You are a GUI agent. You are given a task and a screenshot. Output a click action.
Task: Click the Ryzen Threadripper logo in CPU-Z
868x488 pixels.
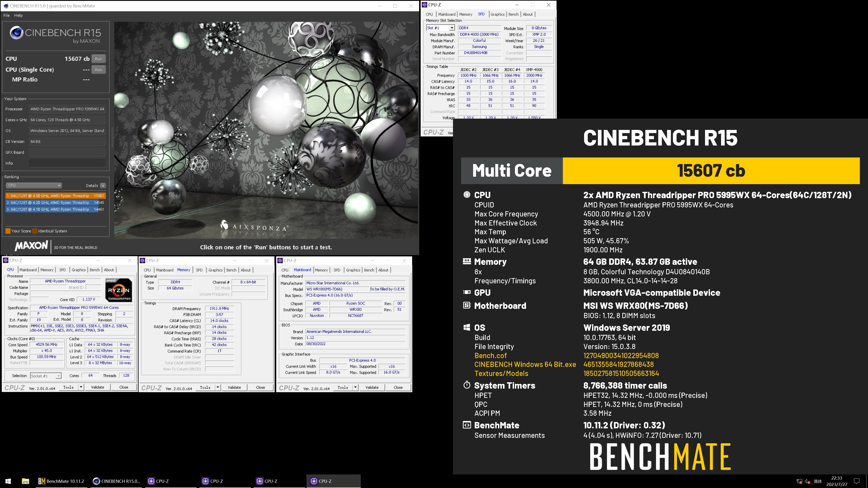(119, 290)
